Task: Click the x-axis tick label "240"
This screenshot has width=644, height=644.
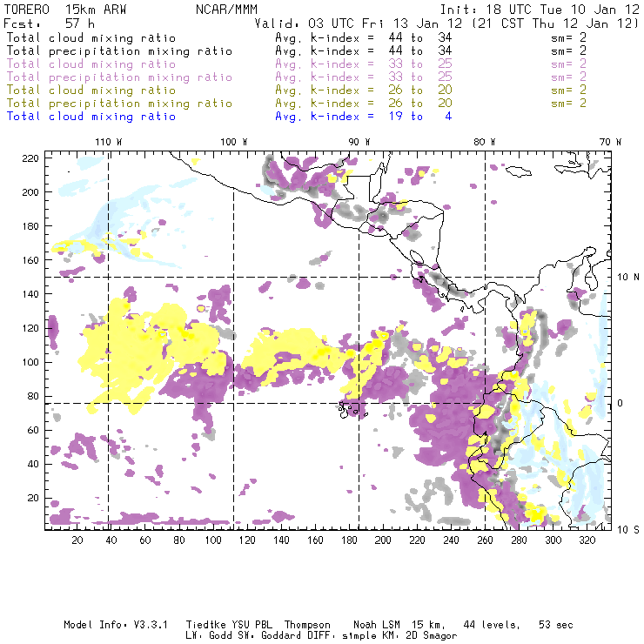Action: click(451, 540)
